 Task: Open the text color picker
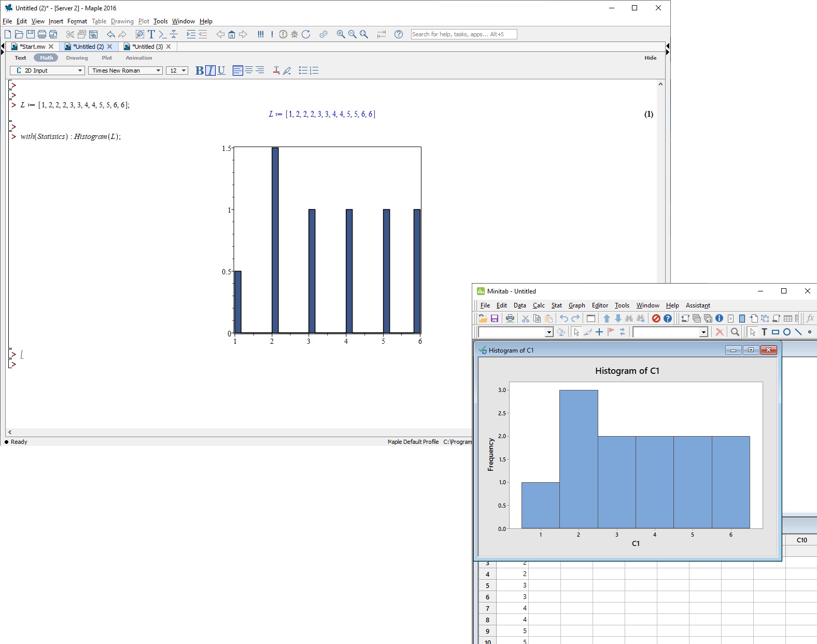click(276, 71)
